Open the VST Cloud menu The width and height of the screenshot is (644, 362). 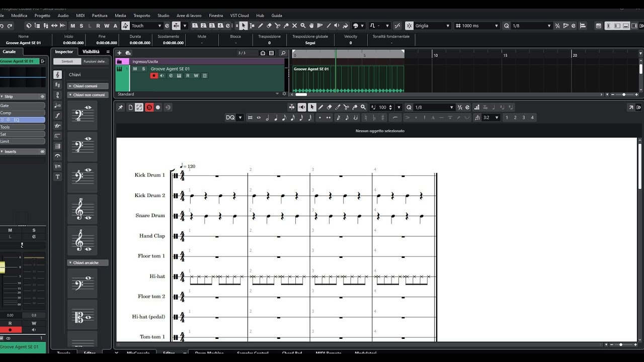click(239, 16)
